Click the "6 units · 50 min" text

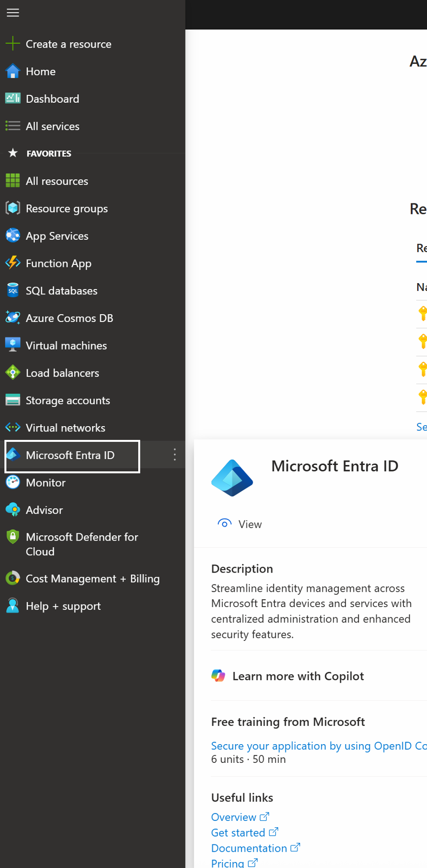pos(248,759)
